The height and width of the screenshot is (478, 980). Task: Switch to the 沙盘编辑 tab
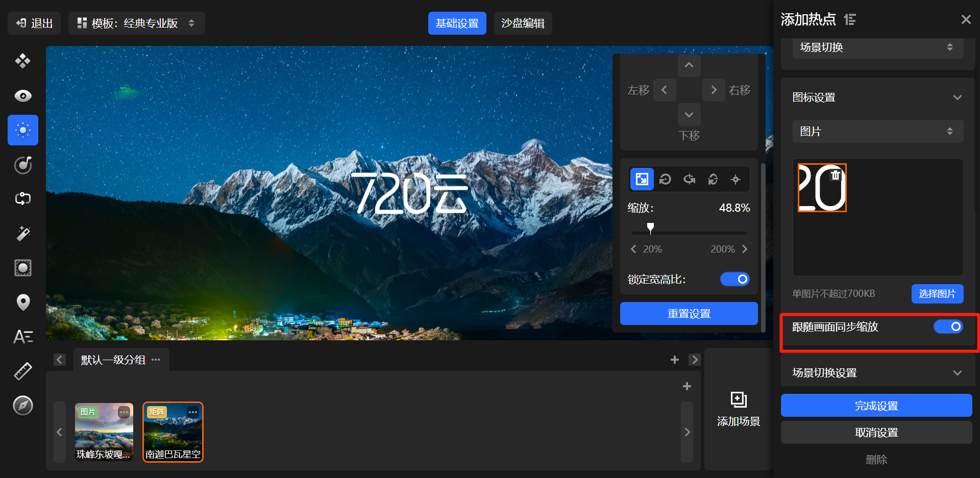pos(523,23)
